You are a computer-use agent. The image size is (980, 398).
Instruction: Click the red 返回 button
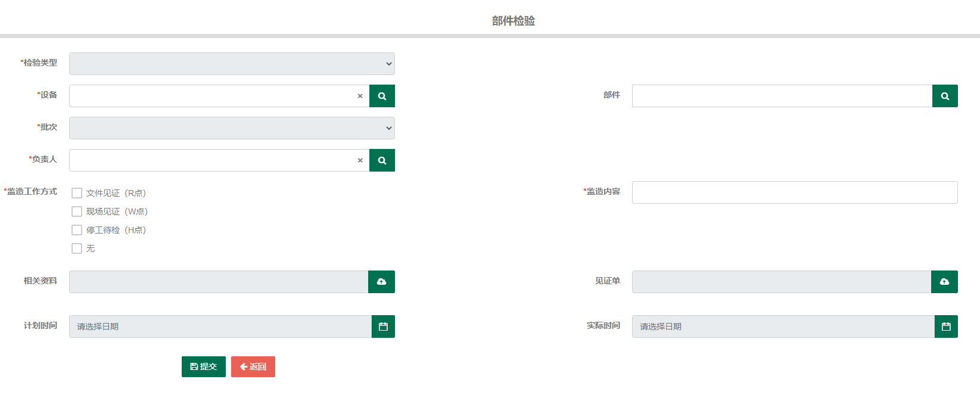click(x=253, y=366)
